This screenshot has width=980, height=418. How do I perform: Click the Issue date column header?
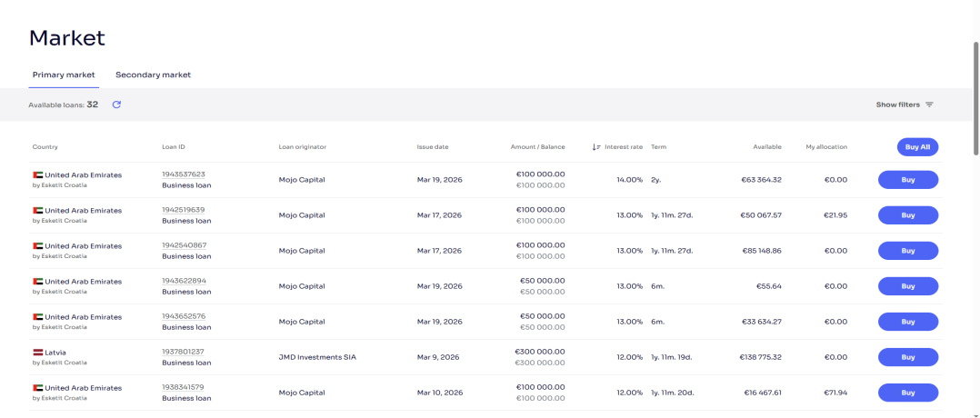(433, 147)
